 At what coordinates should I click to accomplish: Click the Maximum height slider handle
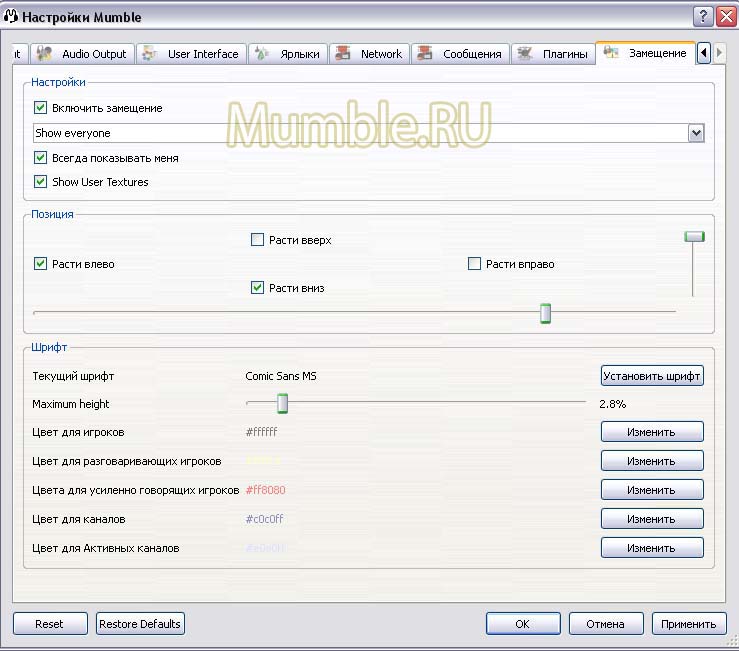click(x=283, y=404)
